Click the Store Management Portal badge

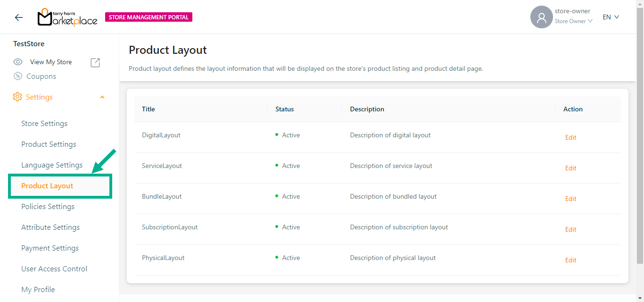tap(149, 17)
